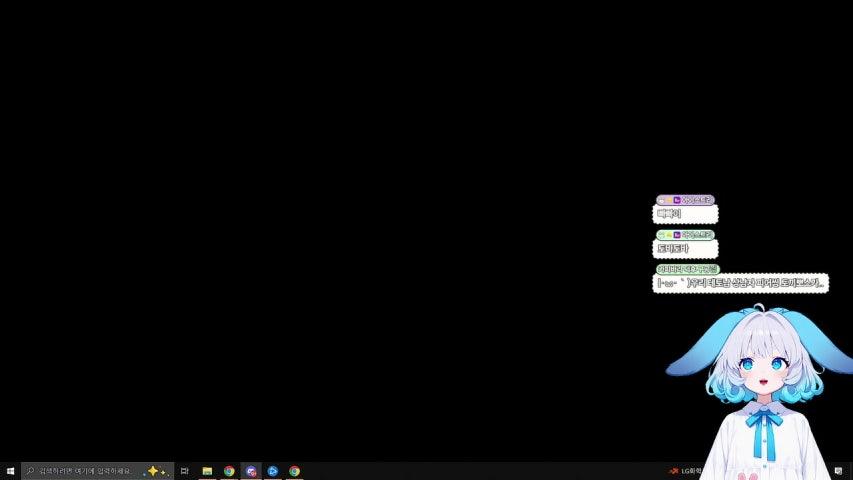Open File Explorer from the taskbar
Screen dimensions: 853x480
[207, 471]
